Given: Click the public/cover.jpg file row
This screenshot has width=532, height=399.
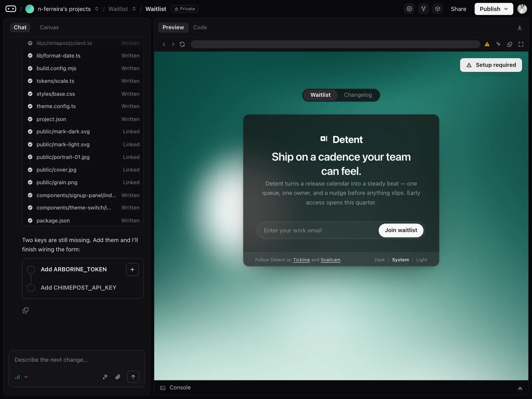Looking at the screenshot, I should tap(83, 170).
